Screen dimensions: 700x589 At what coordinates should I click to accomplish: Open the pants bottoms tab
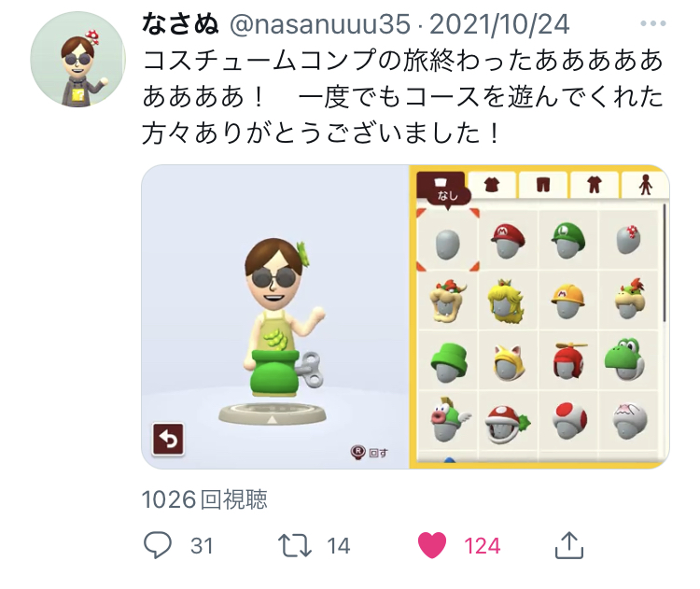pos(543,184)
